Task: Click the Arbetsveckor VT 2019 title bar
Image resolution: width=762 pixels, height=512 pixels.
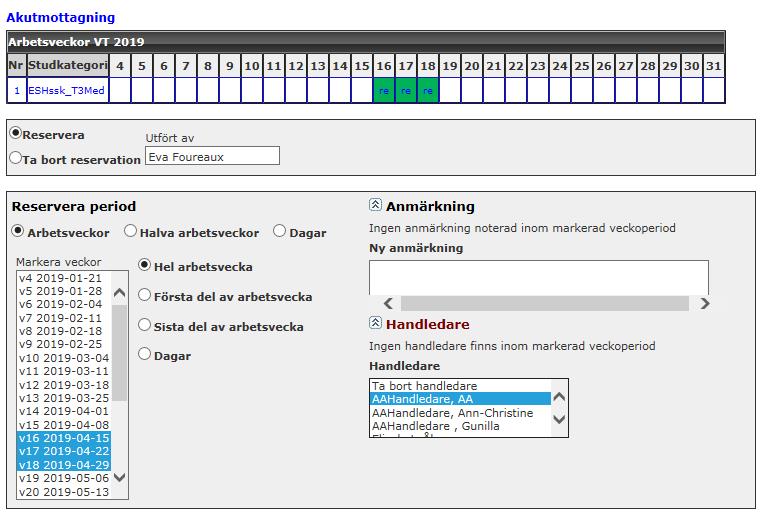Action: (x=365, y=42)
